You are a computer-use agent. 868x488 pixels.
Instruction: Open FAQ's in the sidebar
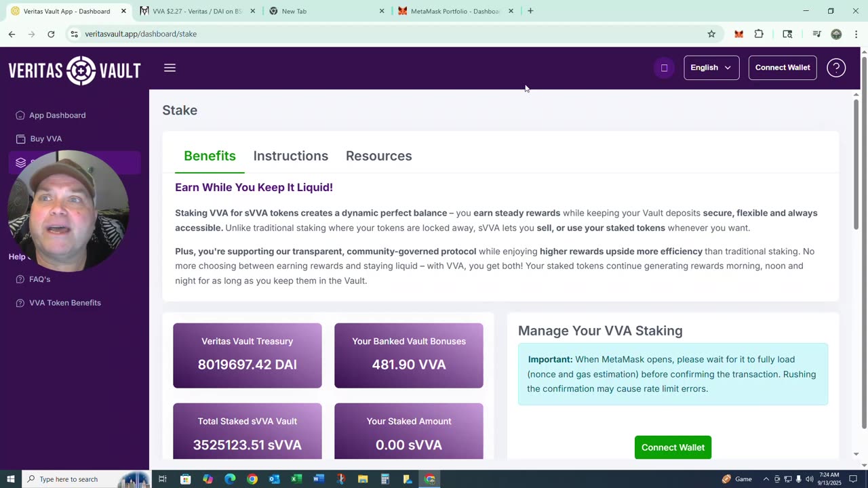[39, 279]
